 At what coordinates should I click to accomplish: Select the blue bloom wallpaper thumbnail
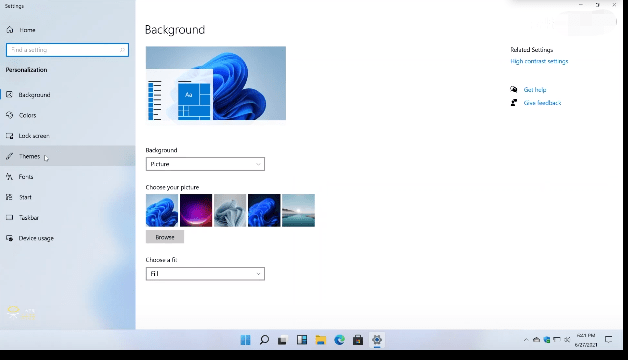(x=162, y=211)
